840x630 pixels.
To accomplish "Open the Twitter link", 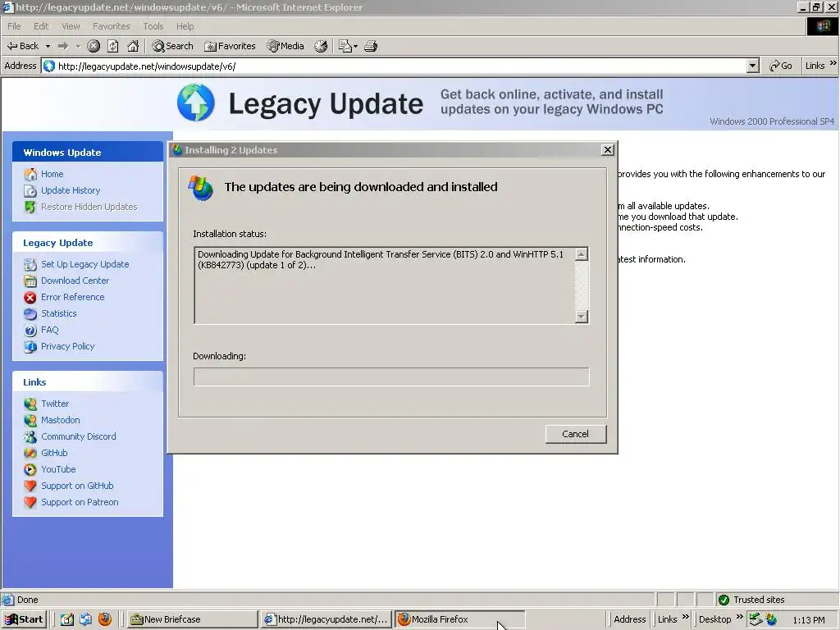I will pyautogui.click(x=55, y=404).
